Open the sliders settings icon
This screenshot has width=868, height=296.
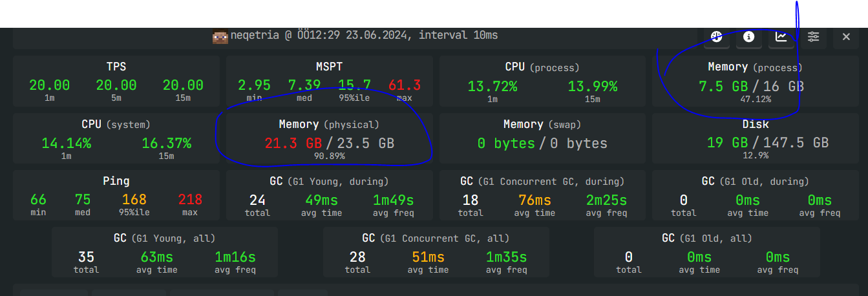[814, 37]
